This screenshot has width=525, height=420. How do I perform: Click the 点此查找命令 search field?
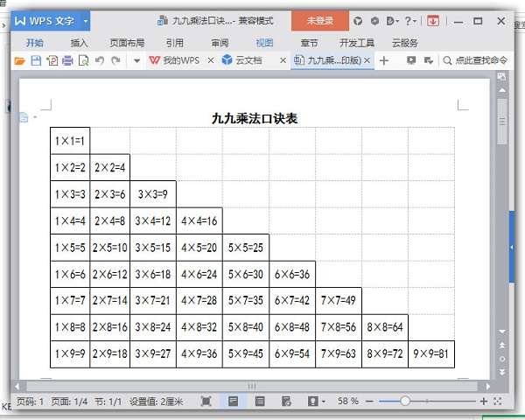[x=475, y=60]
